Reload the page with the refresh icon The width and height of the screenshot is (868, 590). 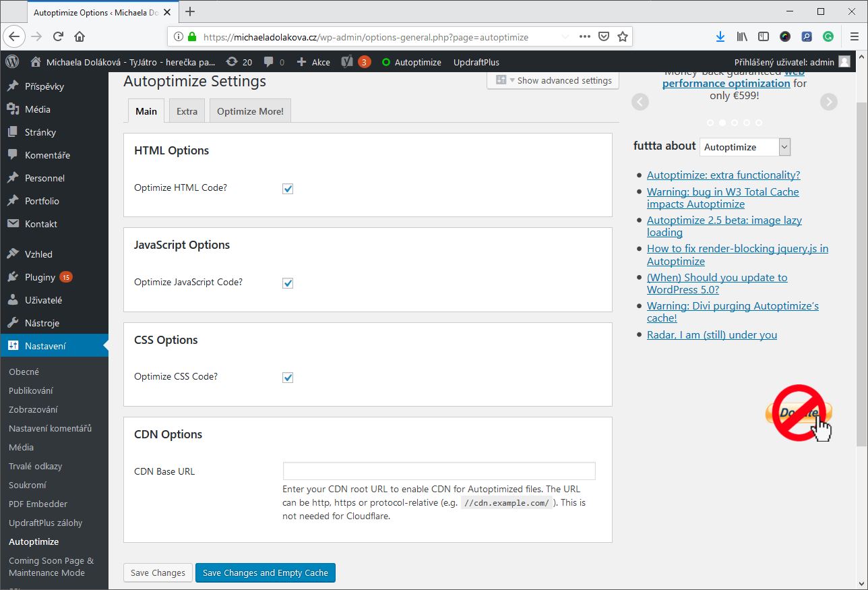[x=58, y=37]
